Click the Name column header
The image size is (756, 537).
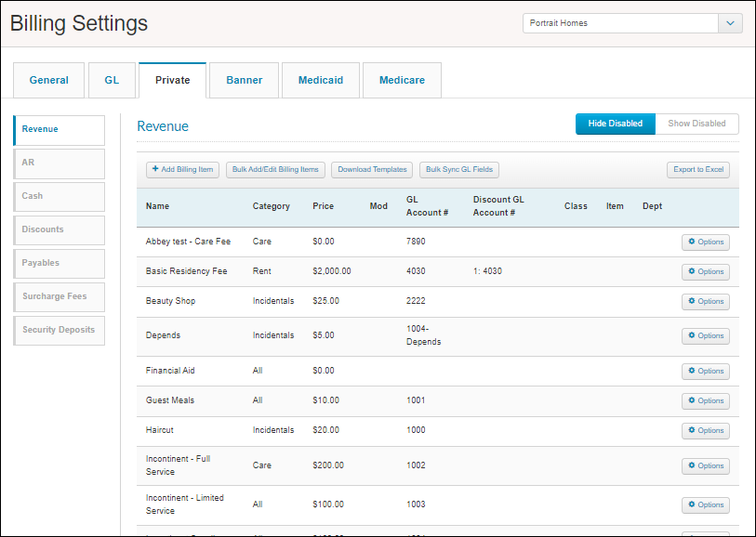(157, 206)
